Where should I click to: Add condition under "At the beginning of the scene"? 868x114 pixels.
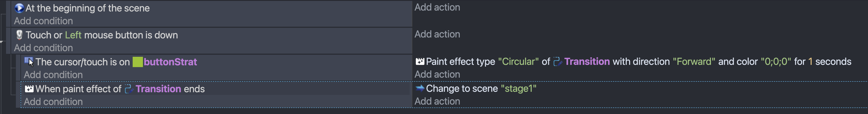(43, 21)
